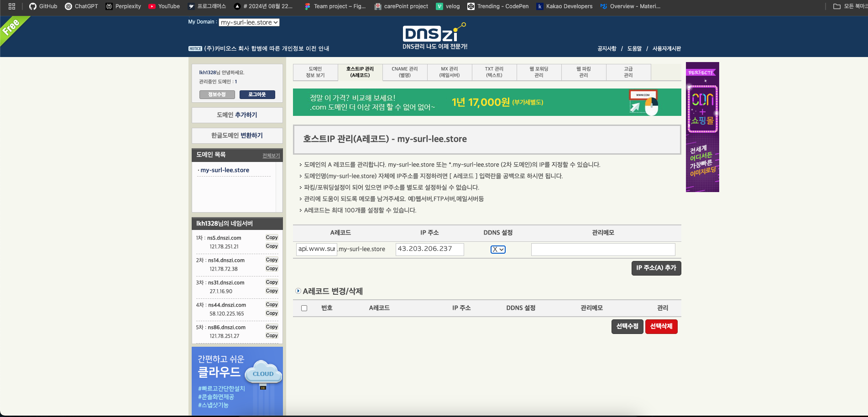Switch to TXT 관리 (텍스트) tab

coord(494,72)
